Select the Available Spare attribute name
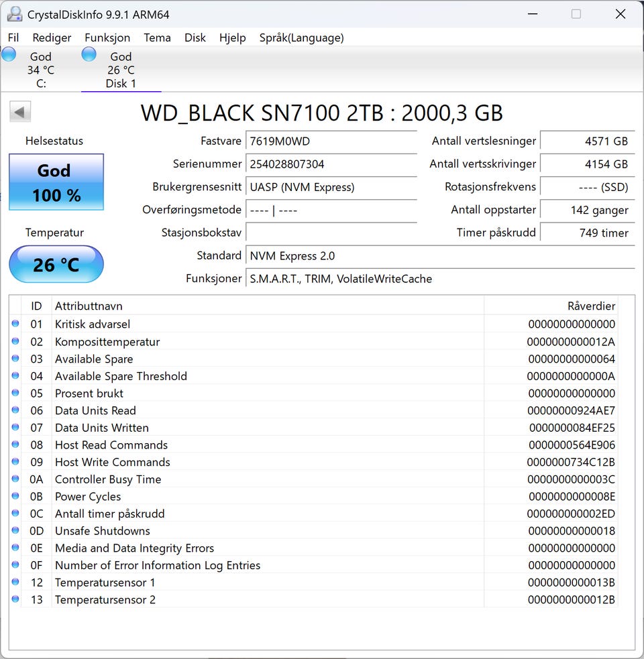 (x=94, y=359)
